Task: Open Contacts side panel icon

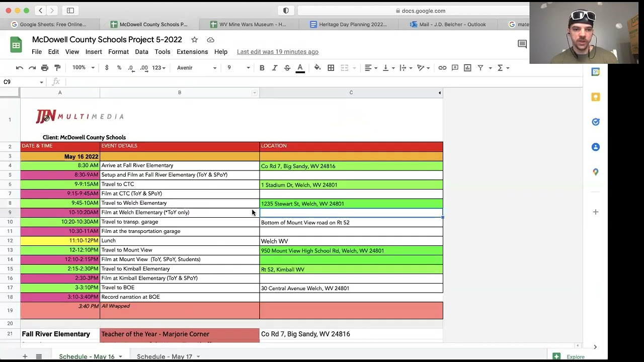Action: pyautogui.click(x=596, y=147)
